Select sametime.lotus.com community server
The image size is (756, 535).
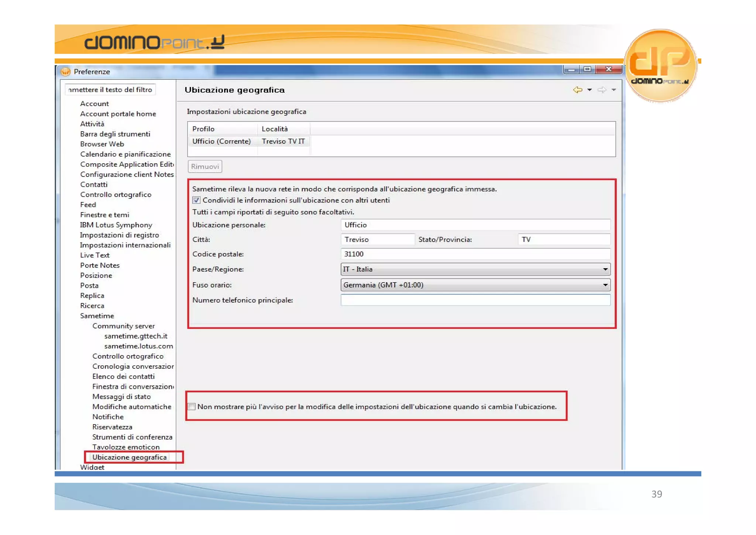tap(138, 346)
